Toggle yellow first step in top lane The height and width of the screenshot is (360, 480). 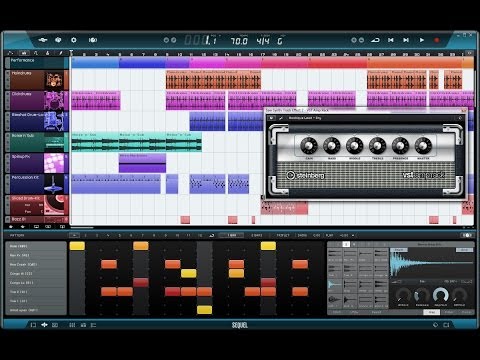(77, 246)
